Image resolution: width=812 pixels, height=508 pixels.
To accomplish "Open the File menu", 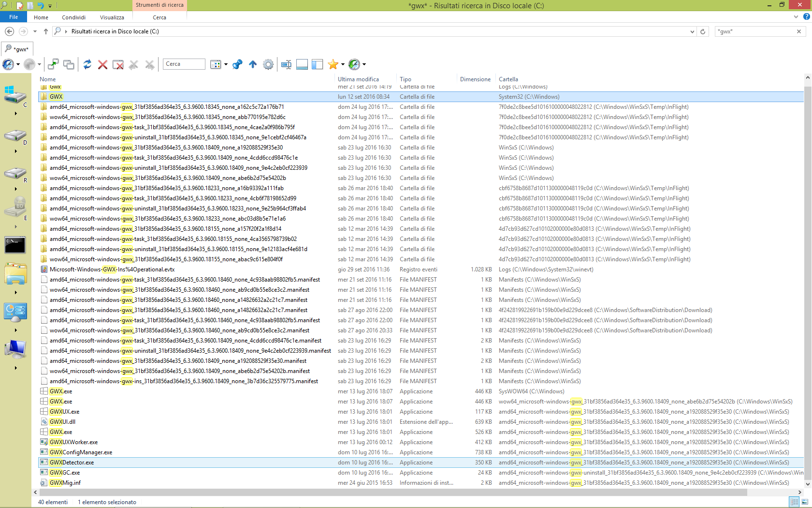I will 14,17.
